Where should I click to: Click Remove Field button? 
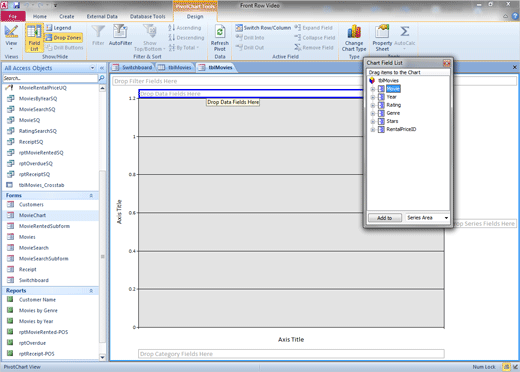point(314,48)
